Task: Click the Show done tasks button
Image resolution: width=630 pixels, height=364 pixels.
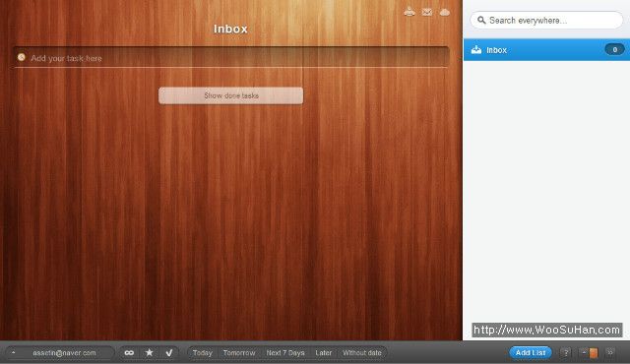Action: point(231,95)
